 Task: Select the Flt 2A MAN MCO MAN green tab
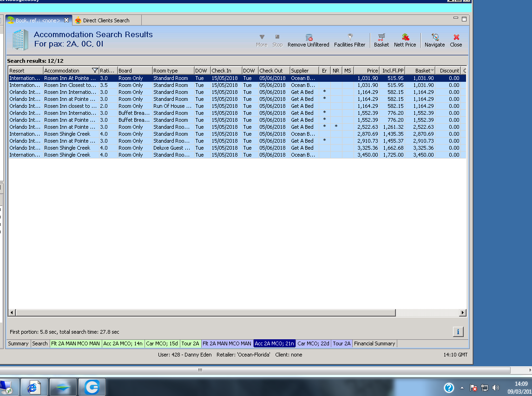pyautogui.click(x=75, y=343)
